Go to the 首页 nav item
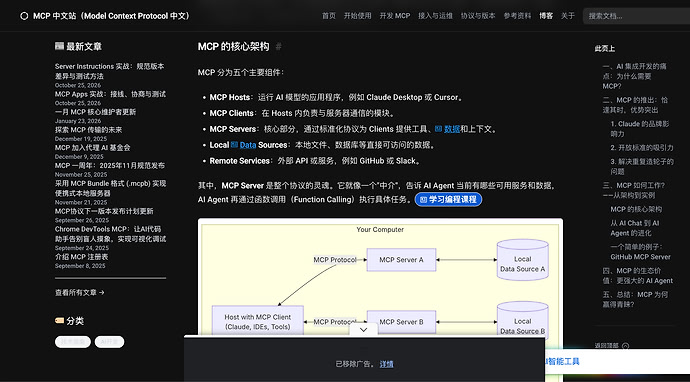The image size is (690, 382). [329, 16]
